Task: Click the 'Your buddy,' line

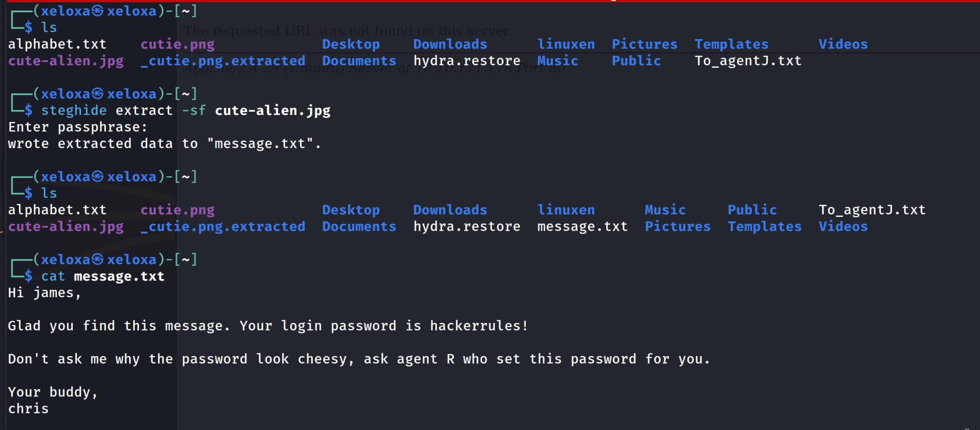Action: click(x=52, y=392)
